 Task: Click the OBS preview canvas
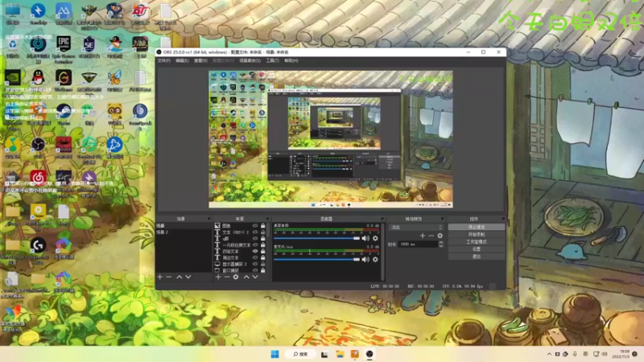331,139
